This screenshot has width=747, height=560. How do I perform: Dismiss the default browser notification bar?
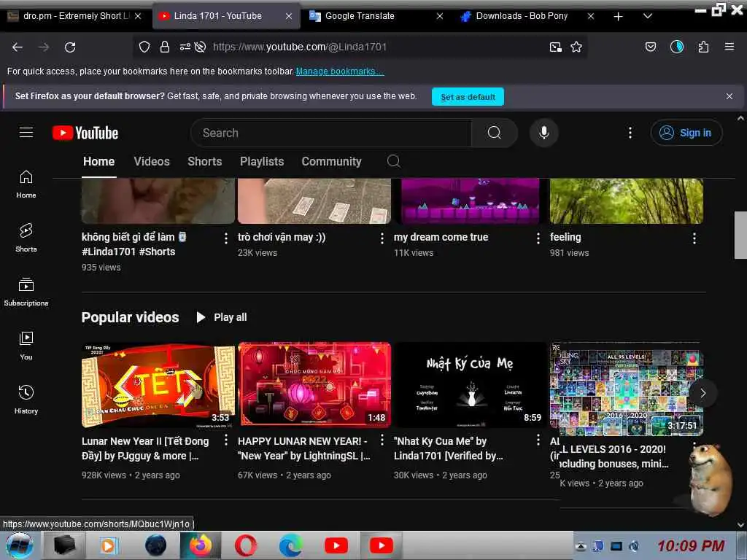tap(729, 96)
